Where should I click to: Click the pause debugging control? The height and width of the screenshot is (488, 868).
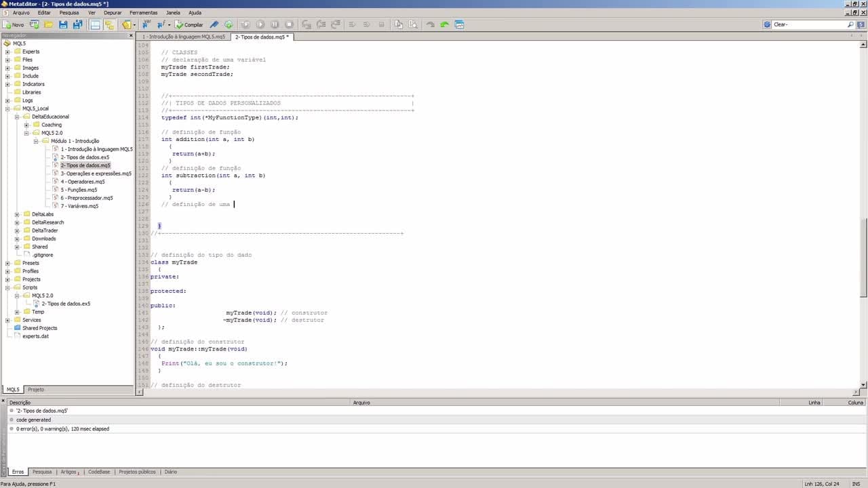[275, 24]
